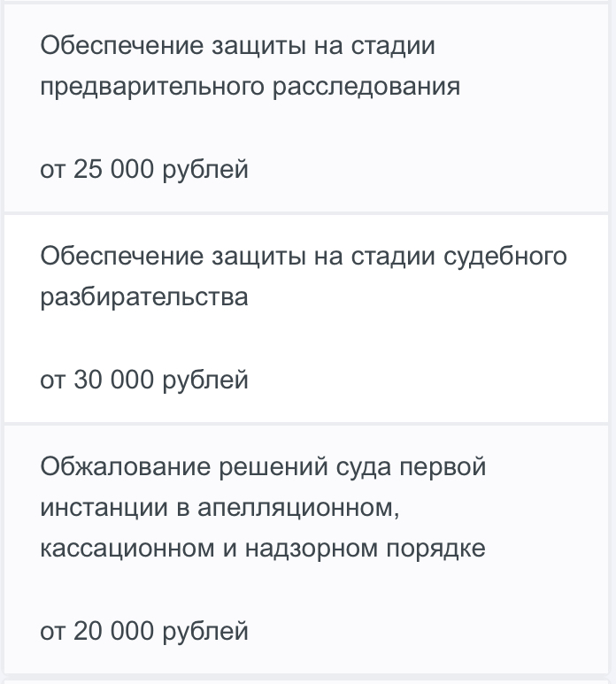Click the word 'судебного' in second card
This screenshot has width=616, height=684.
coord(505,257)
